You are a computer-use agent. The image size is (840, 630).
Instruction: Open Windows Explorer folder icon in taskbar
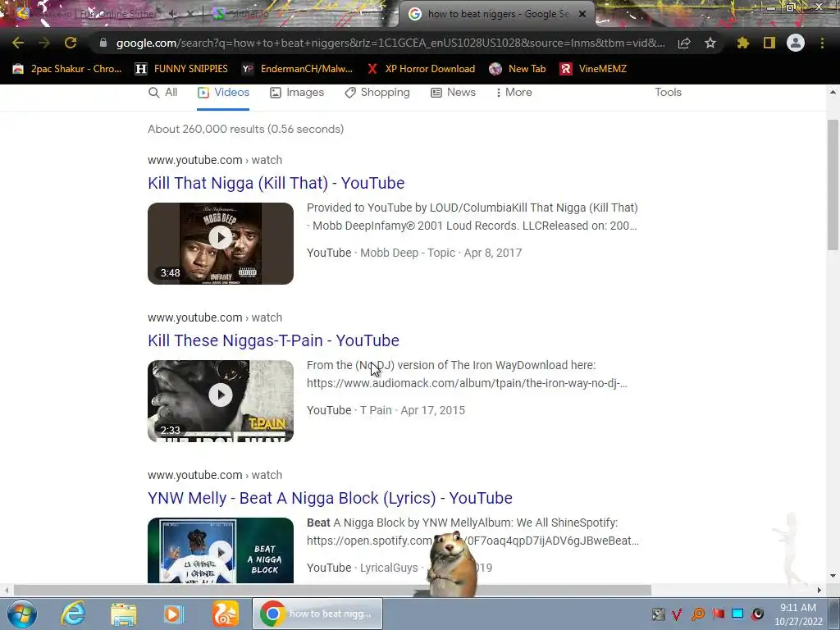coord(124,614)
